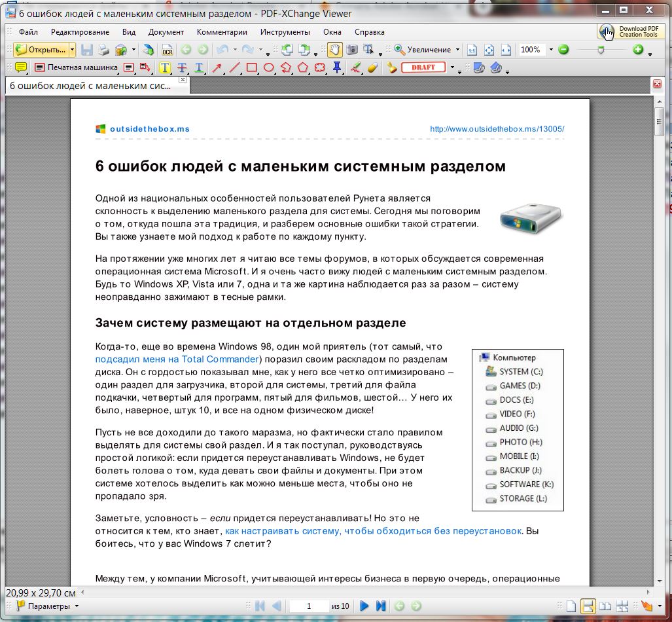Image resolution: width=672 pixels, height=622 pixels.
Task: Expand the email options dropdown arrow
Action: point(133,50)
